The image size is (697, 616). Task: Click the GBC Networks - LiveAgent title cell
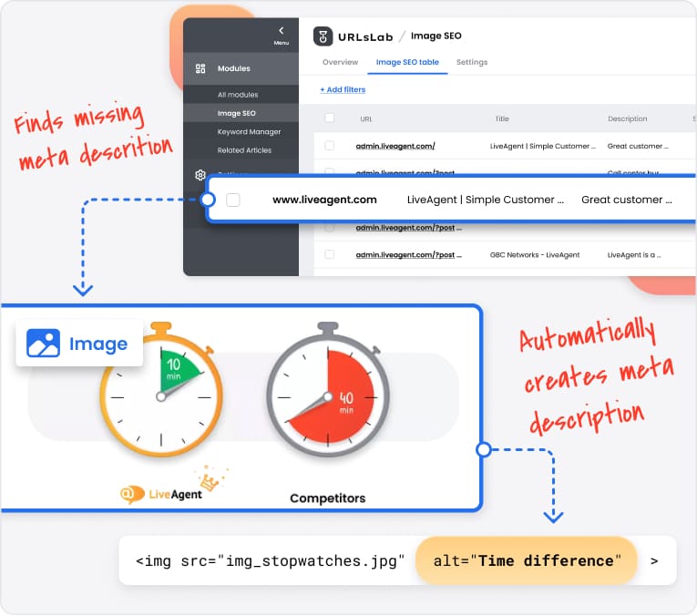pos(535,255)
